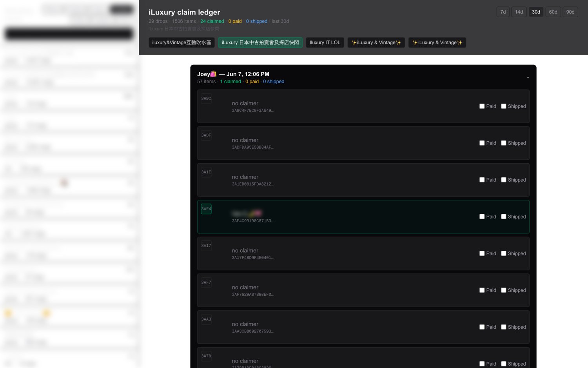The image size is (588, 368).
Task: Click the '1 claimed' drop status
Action: 230,82
